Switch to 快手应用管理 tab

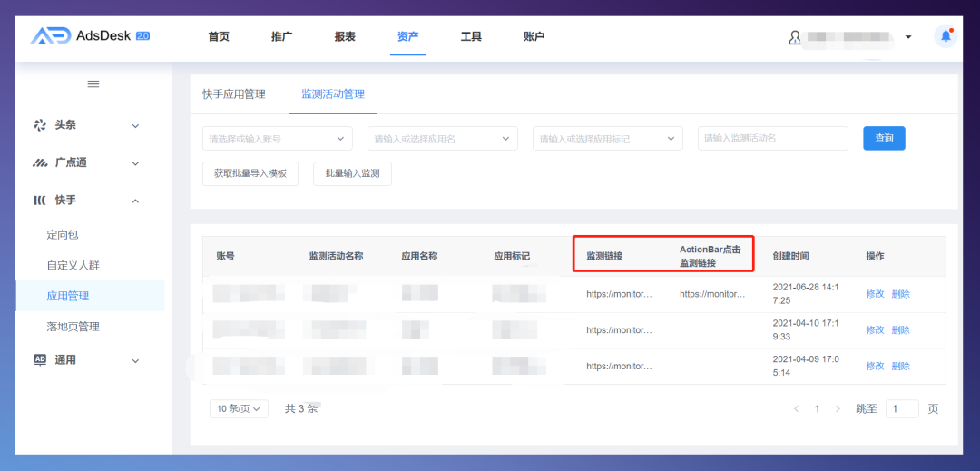click(x=234, y=94)
